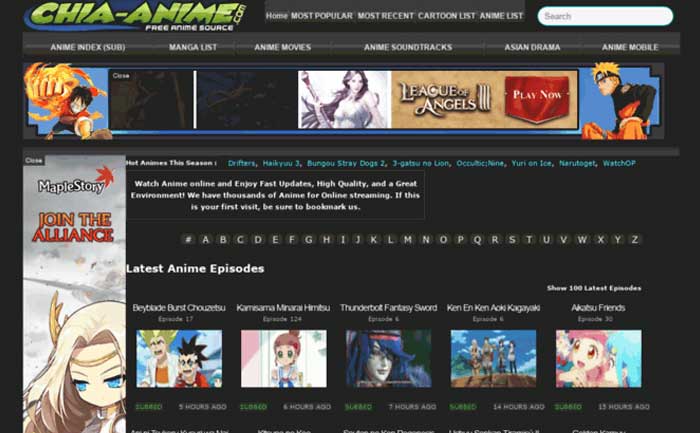The height and width of the screenshot is (433, 700).
Task: Open the ANIME INDEX (SUB) tab
Action: point(88,47)
